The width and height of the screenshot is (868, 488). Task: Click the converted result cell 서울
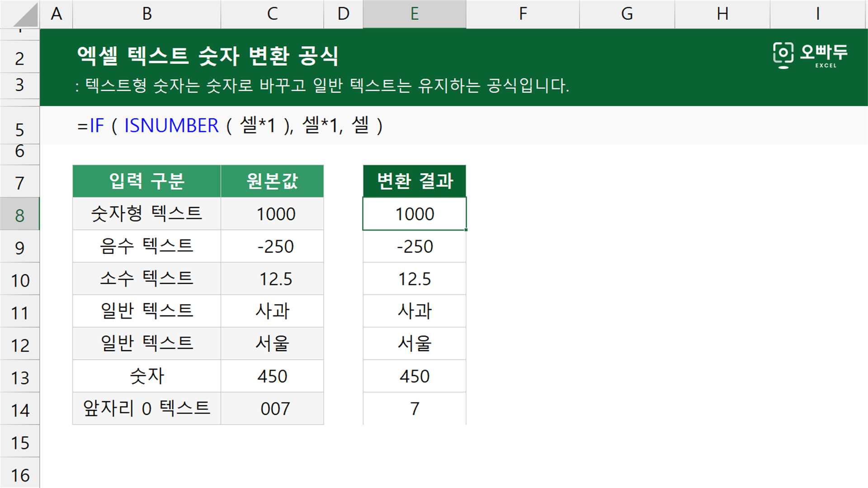point(415,344)
